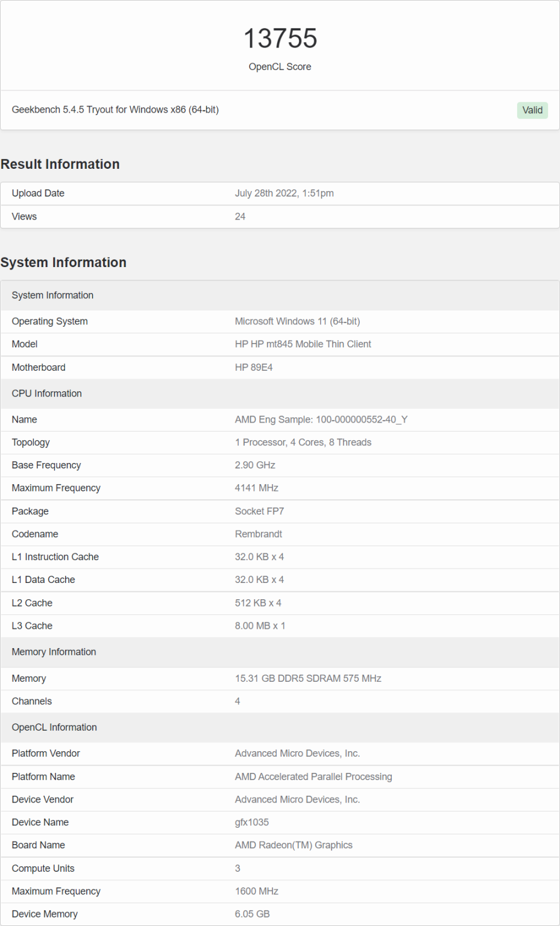Click the Result Information heading
Screen dimensions: 560x926
(60, 164)
